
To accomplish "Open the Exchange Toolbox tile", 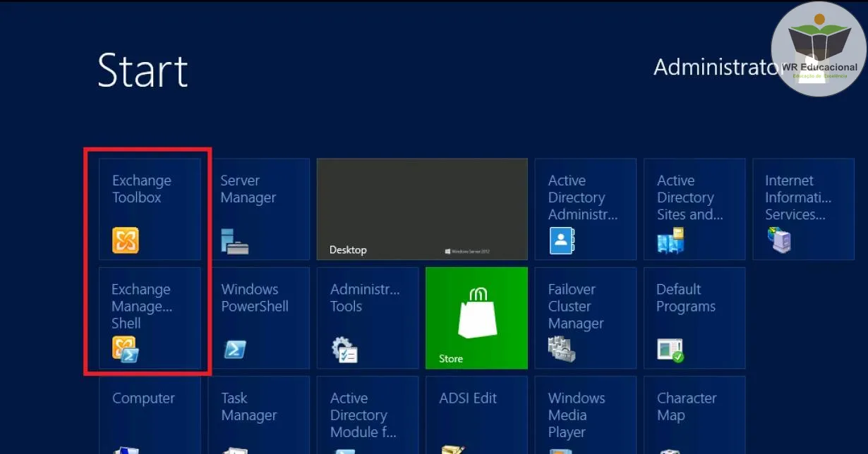I will coord(150,209).
